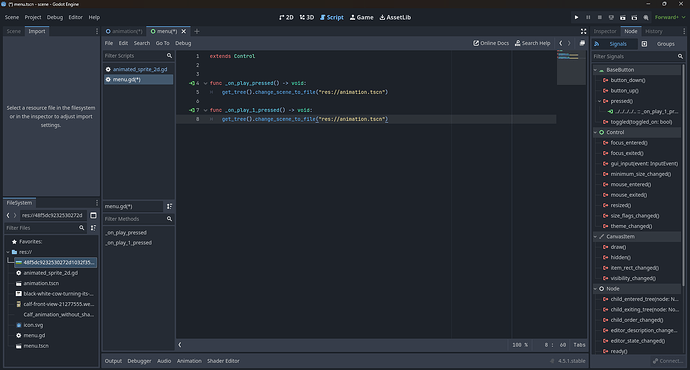Image resolution: width=690 pixels, height=370 pixels.
Task: Switch to the History tab
Action: (653, 31)
